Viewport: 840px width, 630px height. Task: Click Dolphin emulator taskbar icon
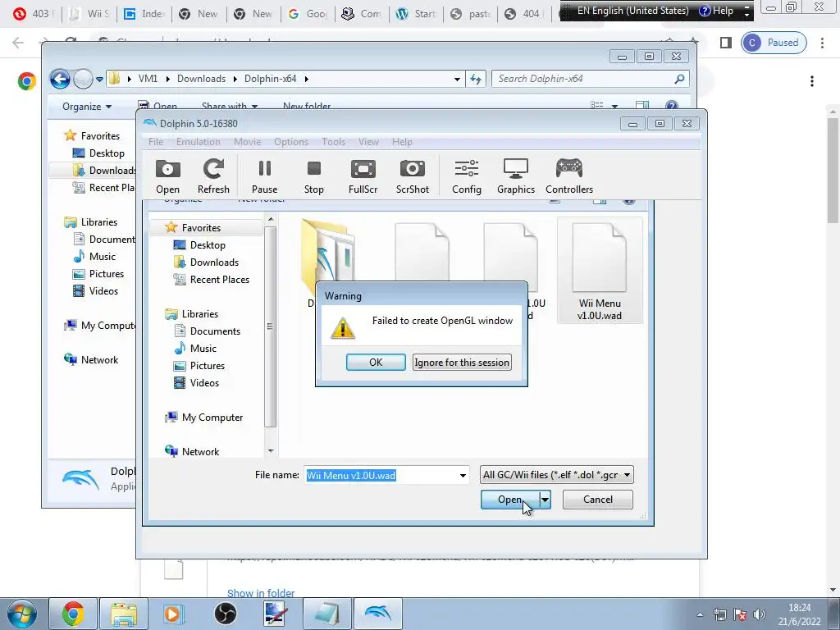coord(377,614)
